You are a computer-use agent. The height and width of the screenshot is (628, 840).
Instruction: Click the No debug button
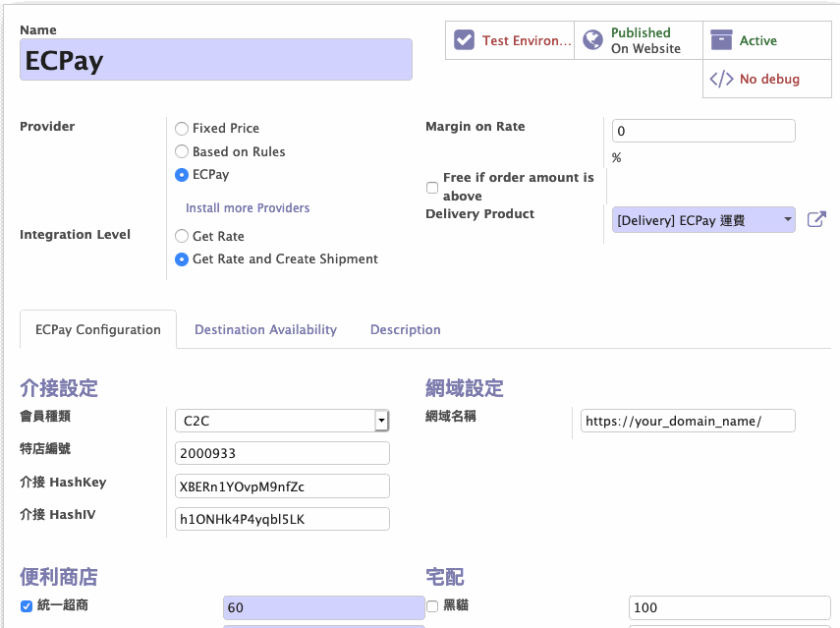point(767,79)
